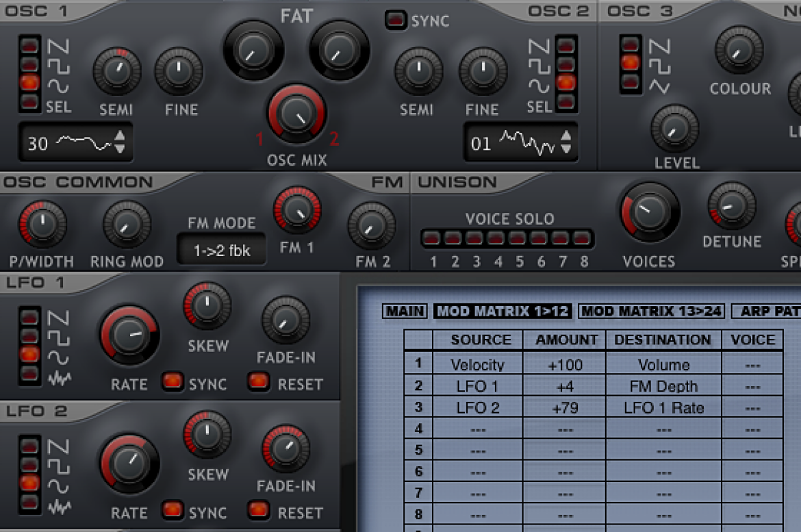
Task: Click the P/WIDTH knob
Action: click(42, 224)
